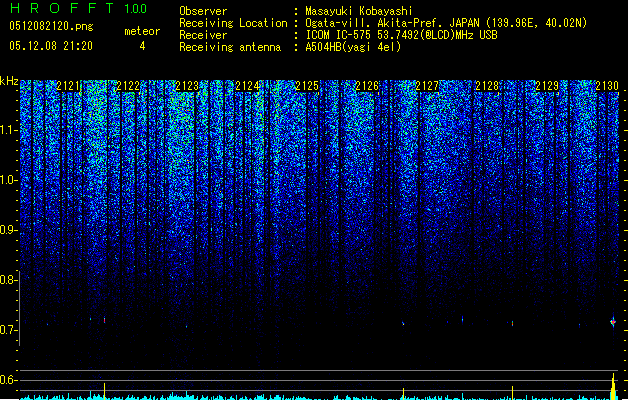
Task: Click the date stamp 05.12.08 21:20
Action: click(x=51, y=46)
